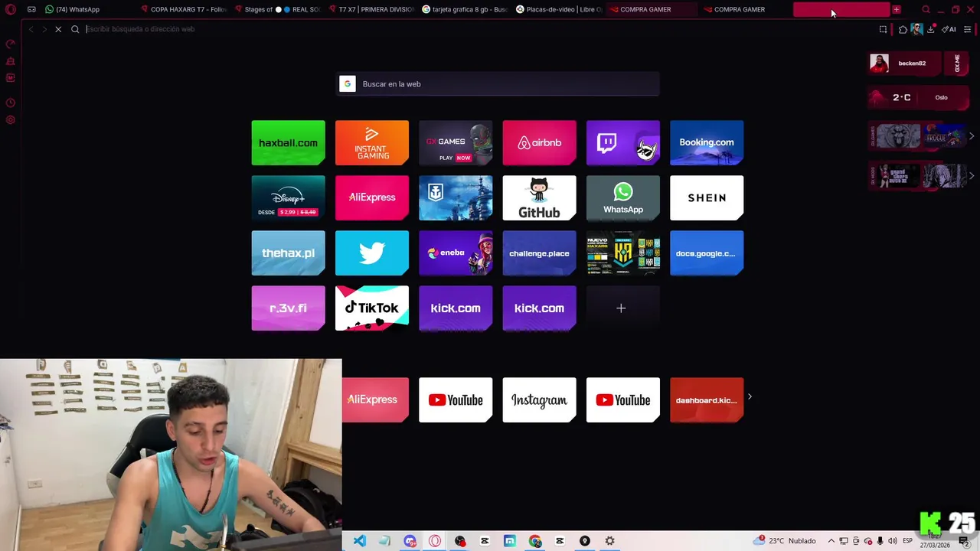Open the challenge.place speed dial tile
The width and height of the screenshot is (980, 551).
coord(539,253)
